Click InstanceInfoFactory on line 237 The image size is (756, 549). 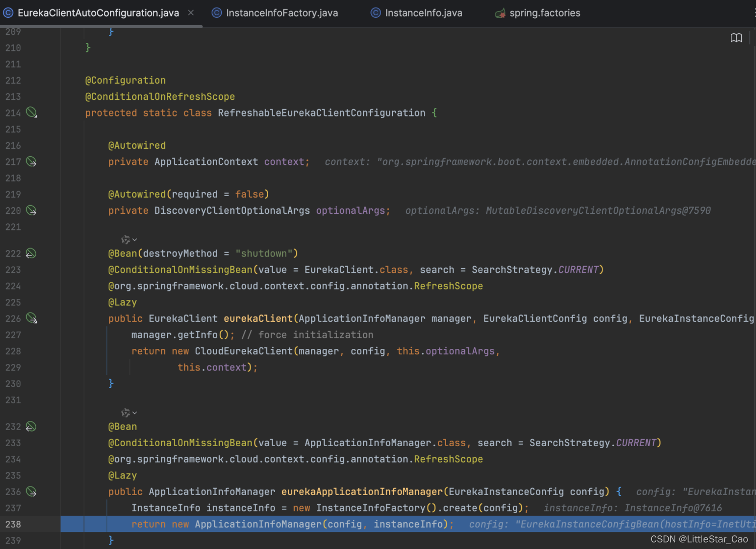(x=371, y=508)
